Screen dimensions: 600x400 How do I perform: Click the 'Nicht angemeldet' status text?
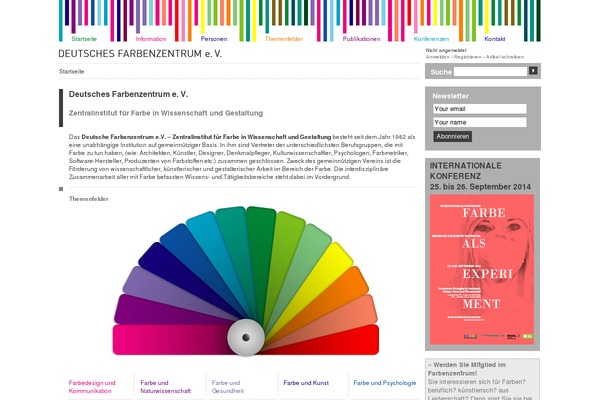pos(446,50)
